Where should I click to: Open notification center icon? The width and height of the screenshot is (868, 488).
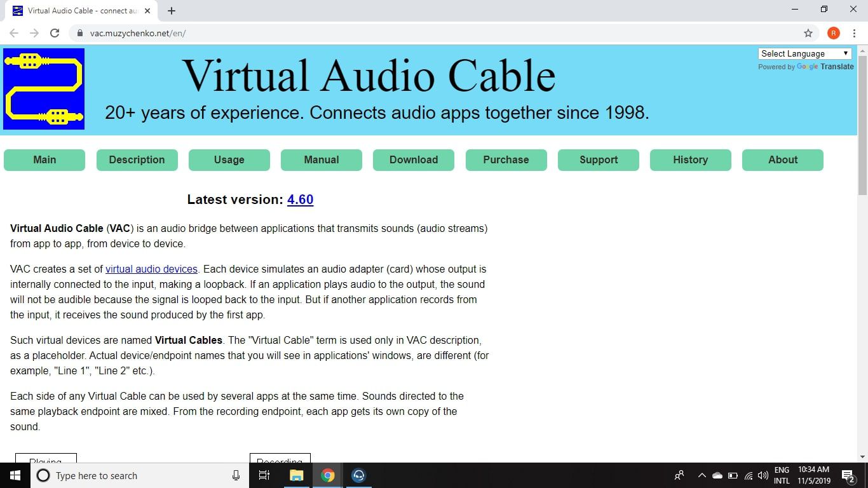tap(848, 475)
